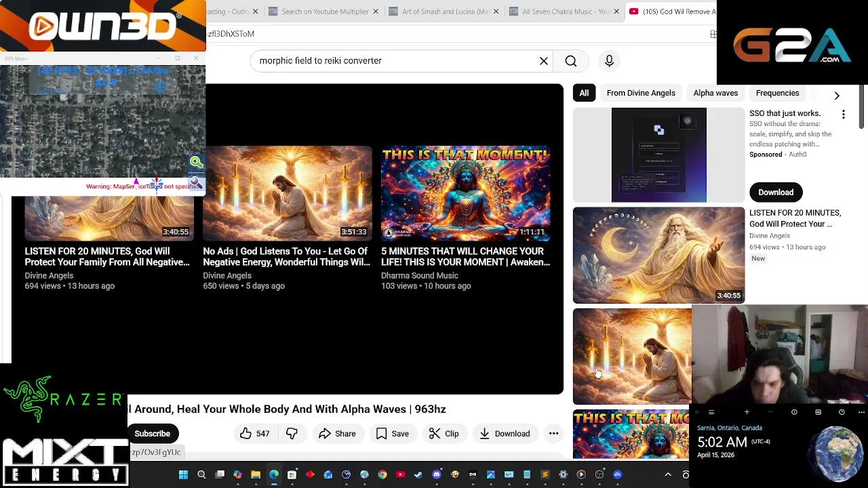Click the Edge address bar URL

(x=231, y=34)
